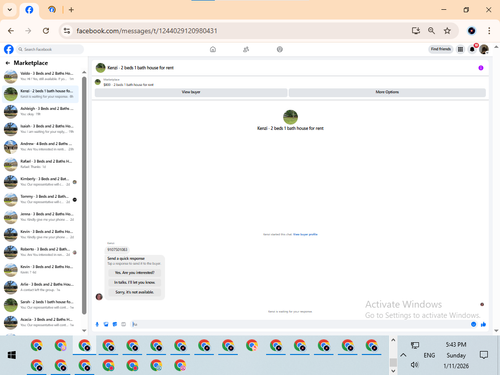Open the View buyer profile link
Image resolution: width=500 pixels, height=375 pixels.
(x=305, y=234)
